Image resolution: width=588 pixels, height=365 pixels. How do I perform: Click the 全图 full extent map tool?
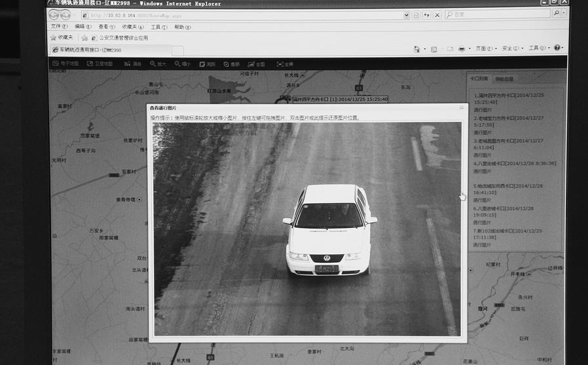(x=257, y=64)
